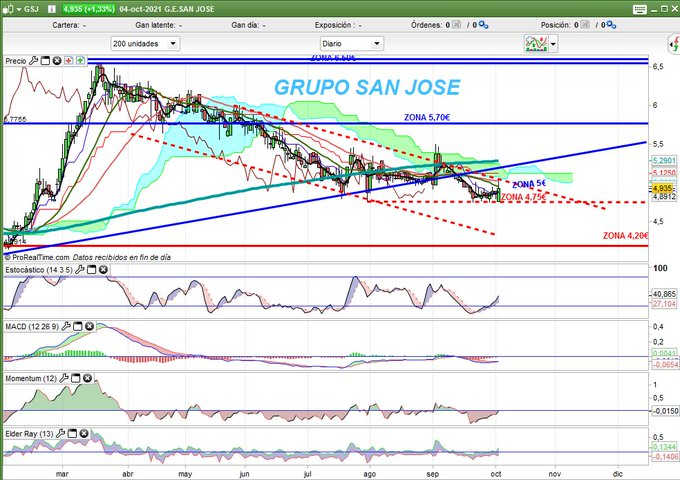Click the chart link icon in the title bar
Viewport: 680px width, 480px height.
pos(8,9)
